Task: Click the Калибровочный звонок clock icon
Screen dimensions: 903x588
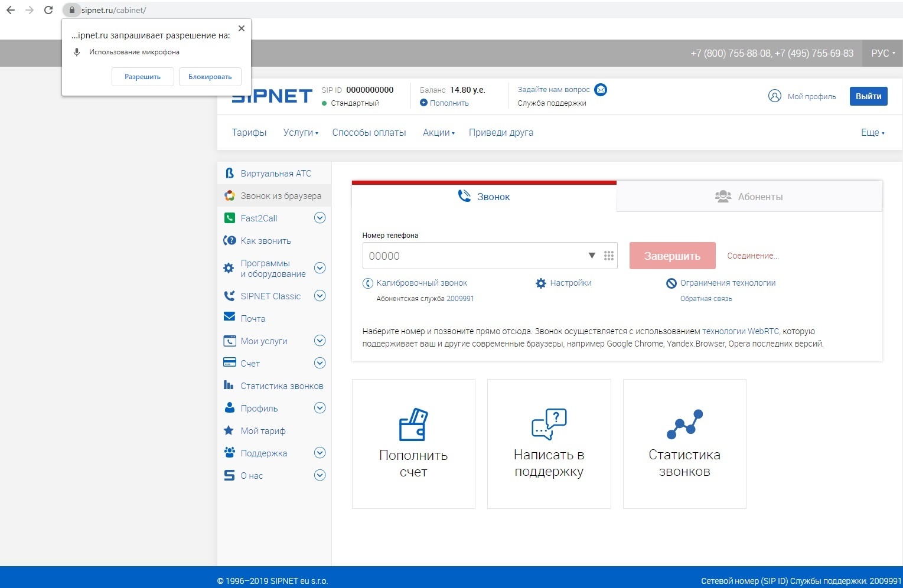Action: (x=368, y=283)
